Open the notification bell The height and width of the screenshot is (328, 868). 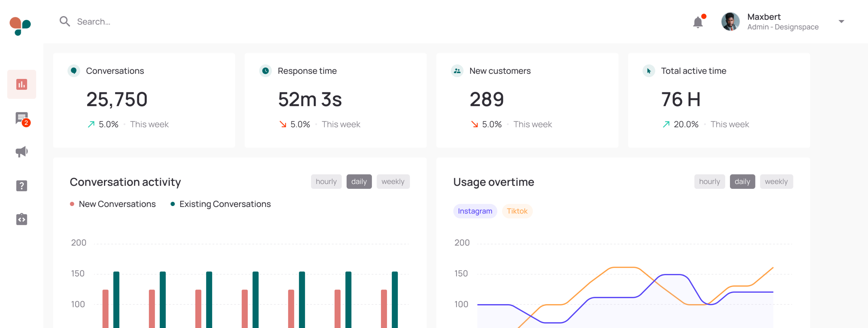pos(698,22)
